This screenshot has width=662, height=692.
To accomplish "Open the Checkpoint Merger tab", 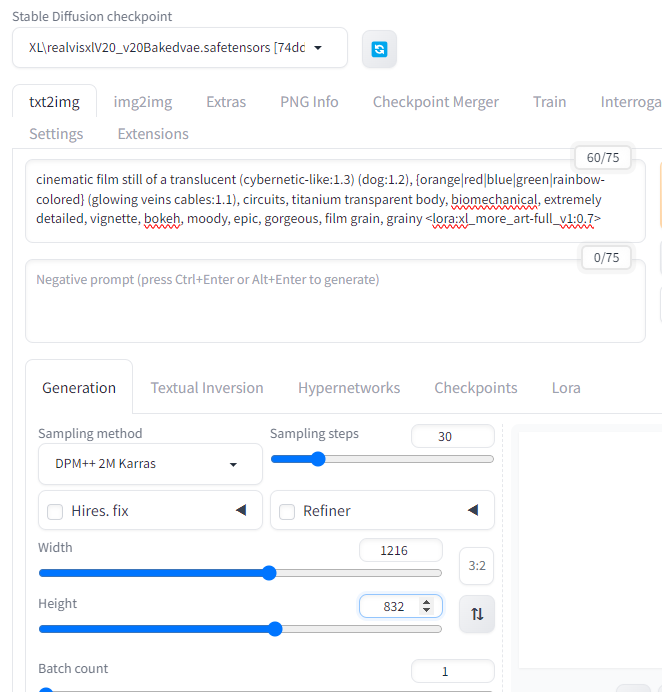I will click(436, 102).
